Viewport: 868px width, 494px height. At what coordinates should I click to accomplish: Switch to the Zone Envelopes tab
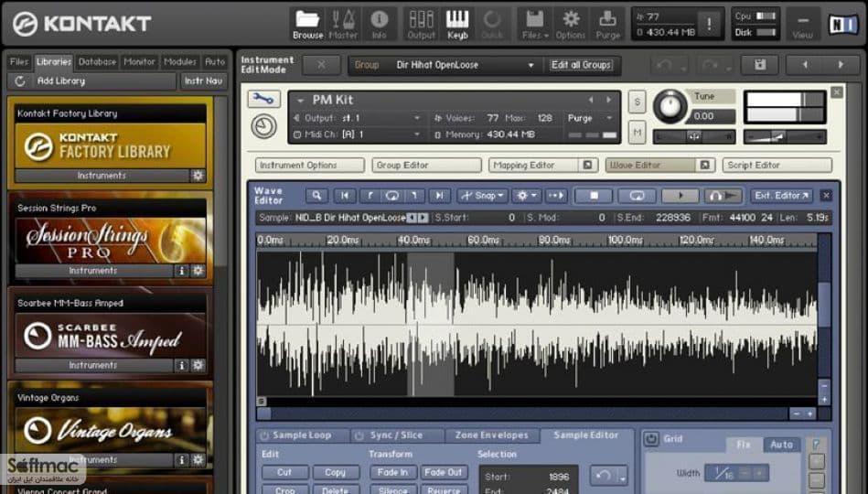coord(491,435)
